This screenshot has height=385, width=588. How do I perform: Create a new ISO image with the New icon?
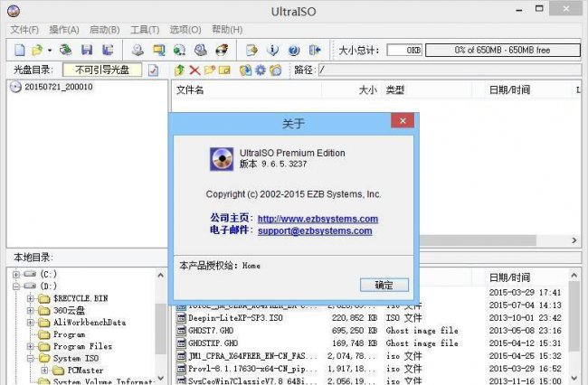(20, 51)
